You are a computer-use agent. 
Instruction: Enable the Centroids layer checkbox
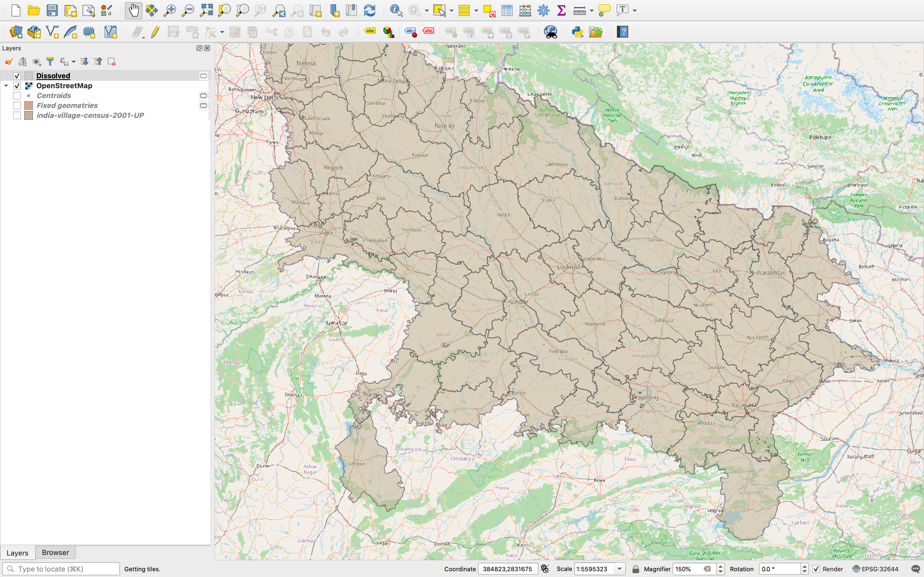tap(17, 95)
